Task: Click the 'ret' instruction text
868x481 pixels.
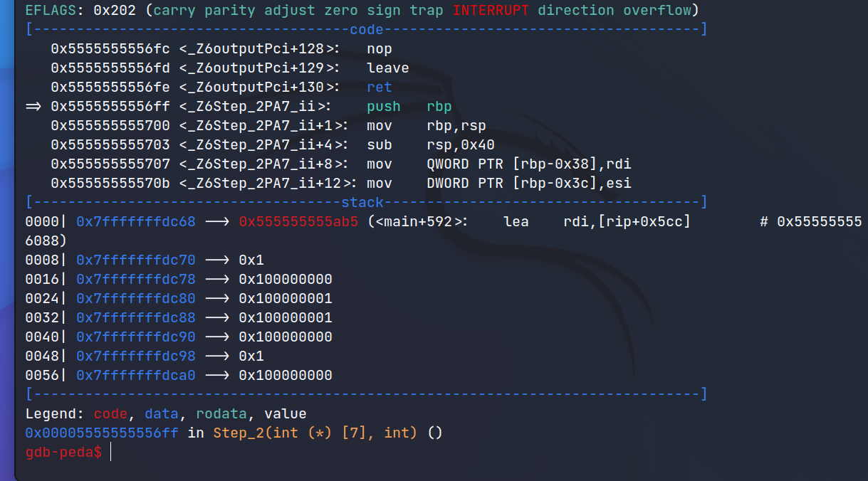Action: (x=380, y=88)
